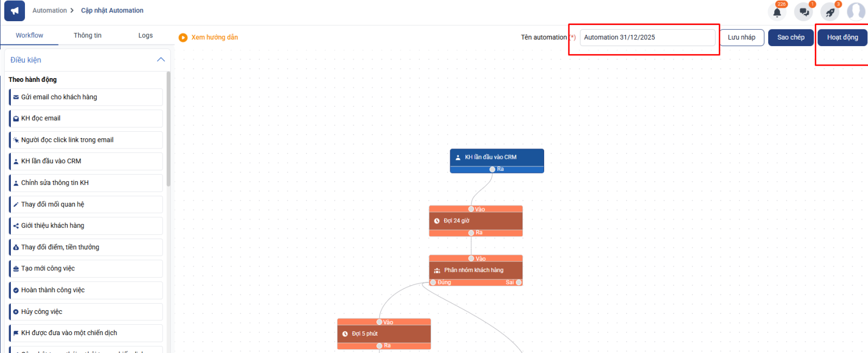Click the rocket icon in header
Viewport: 868px width, 353px height.
[829, 12]
